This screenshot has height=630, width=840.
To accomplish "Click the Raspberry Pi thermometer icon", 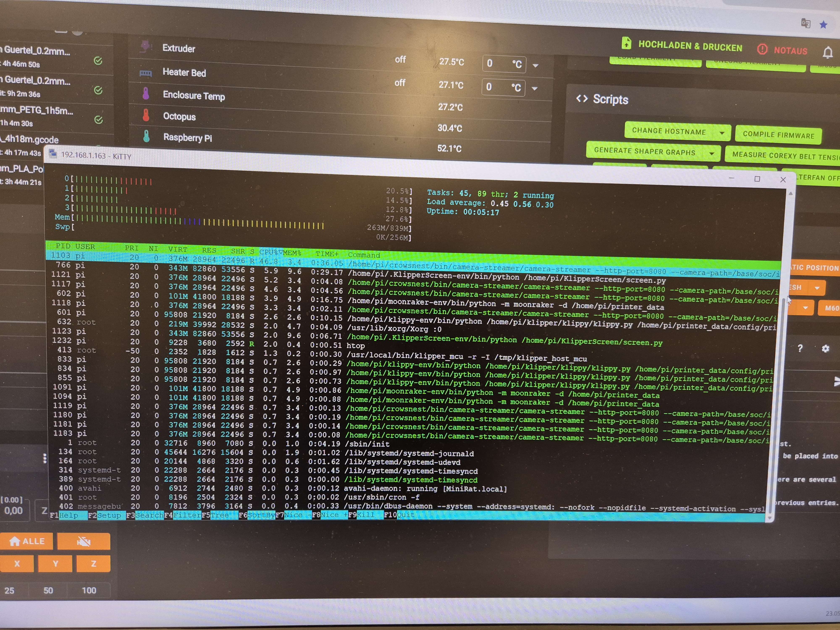I will pyautogui.click(x=146, y=136).
